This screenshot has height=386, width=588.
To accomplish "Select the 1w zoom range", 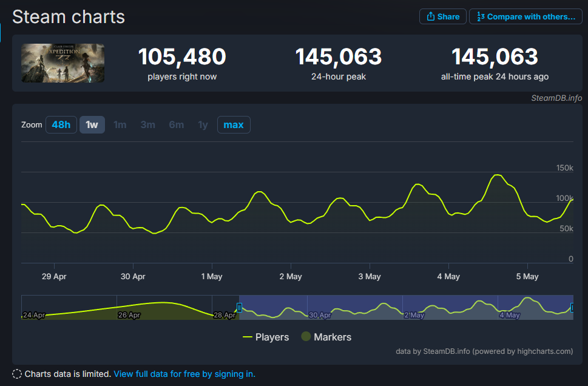I will click(92, 124).
